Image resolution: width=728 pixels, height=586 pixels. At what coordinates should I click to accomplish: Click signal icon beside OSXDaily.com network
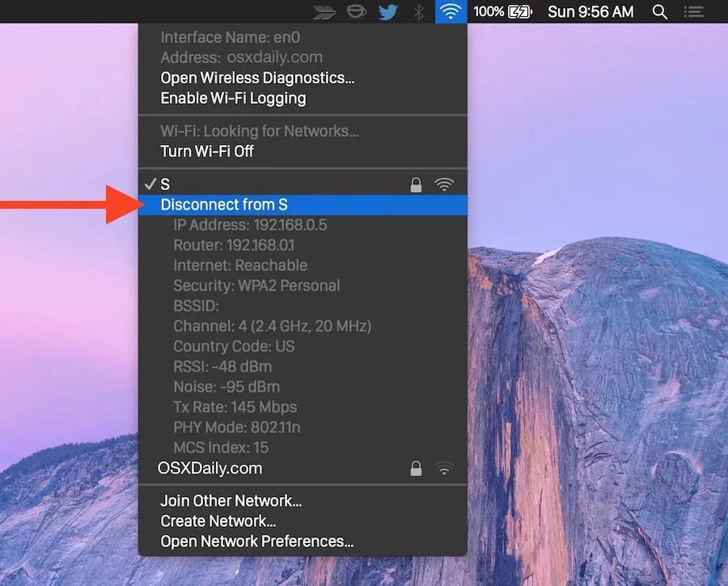[444, 469]
